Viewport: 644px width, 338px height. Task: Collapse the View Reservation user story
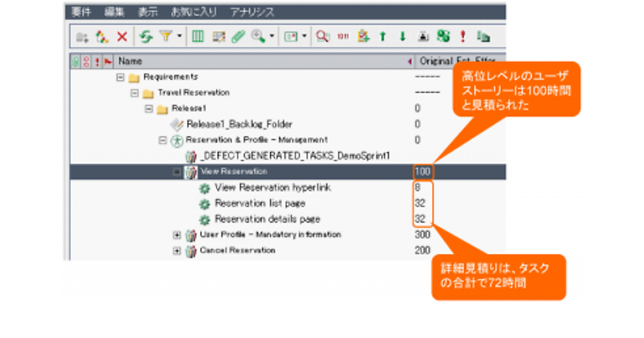[x=177, y=172]
